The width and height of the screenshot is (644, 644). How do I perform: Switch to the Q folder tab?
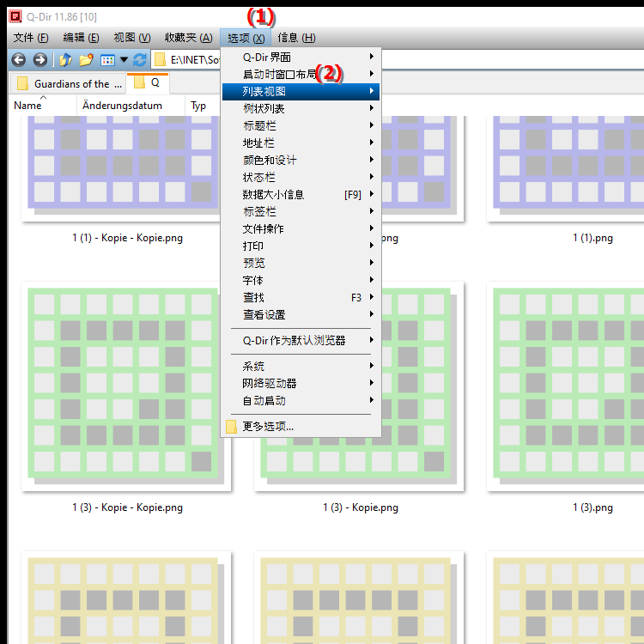coord(148,82)
